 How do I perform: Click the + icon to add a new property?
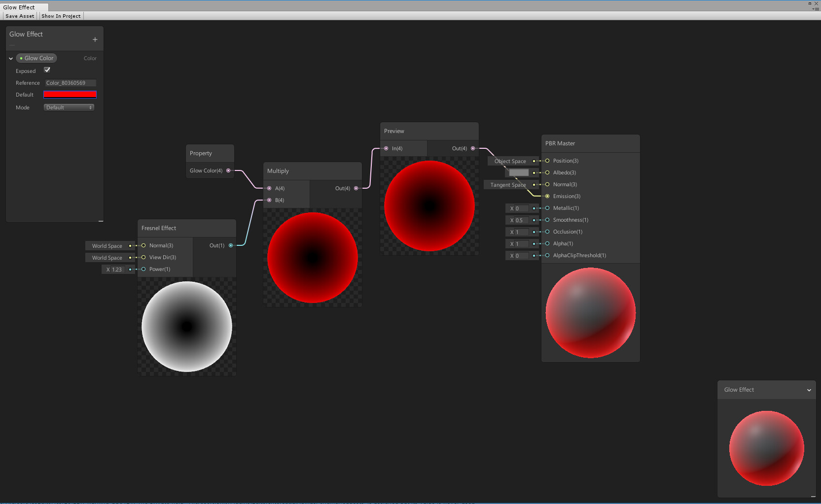tap(95, 39)
